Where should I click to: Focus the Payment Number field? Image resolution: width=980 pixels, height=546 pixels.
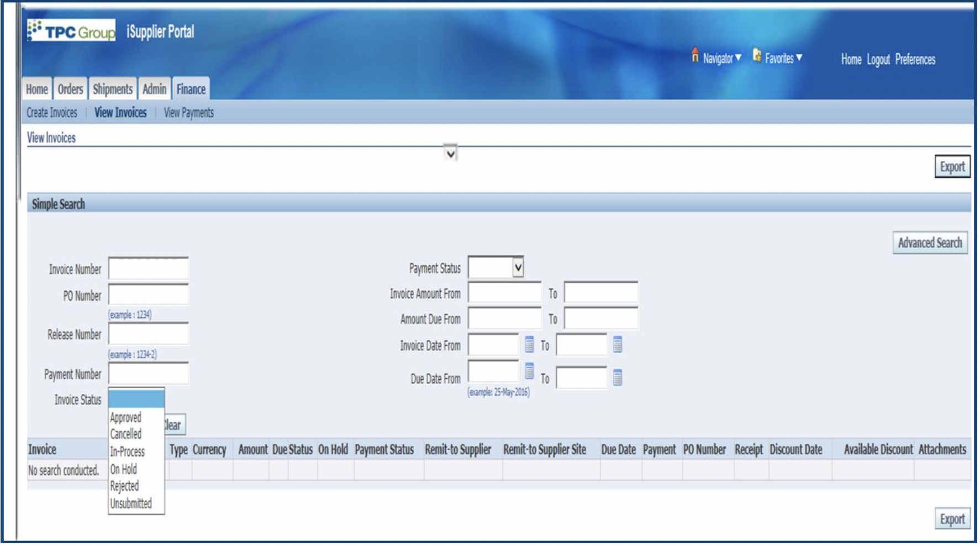coord(149,374)
